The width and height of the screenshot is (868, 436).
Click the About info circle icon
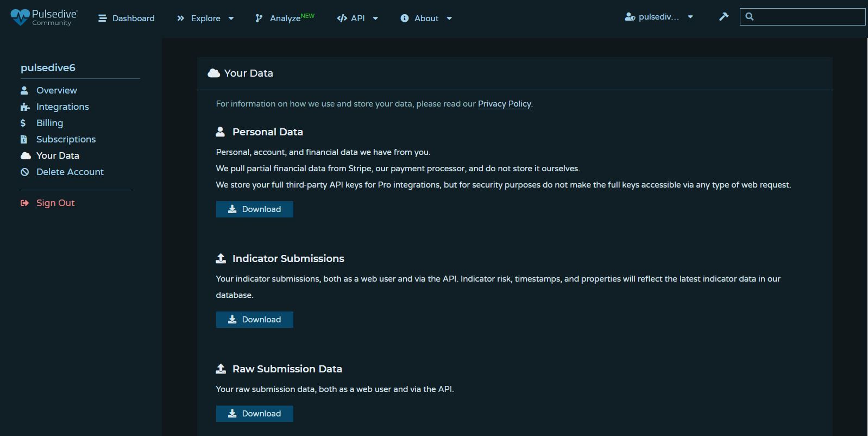pos(405,18)
